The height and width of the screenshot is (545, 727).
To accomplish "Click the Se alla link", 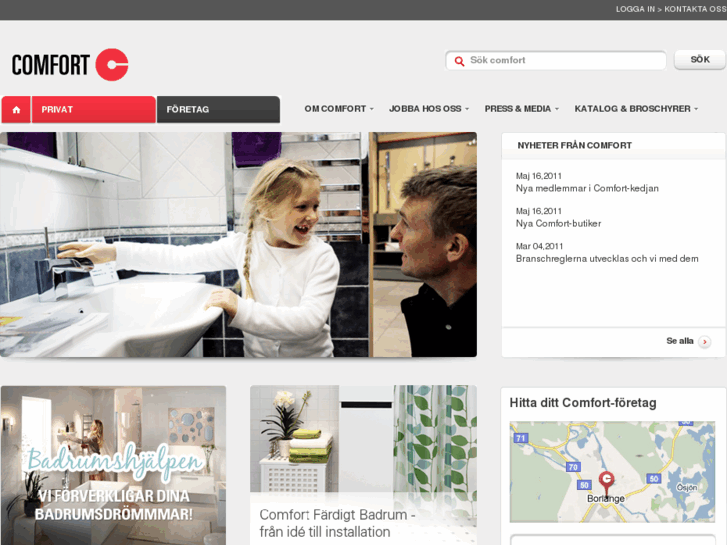I will coord(680,341).
